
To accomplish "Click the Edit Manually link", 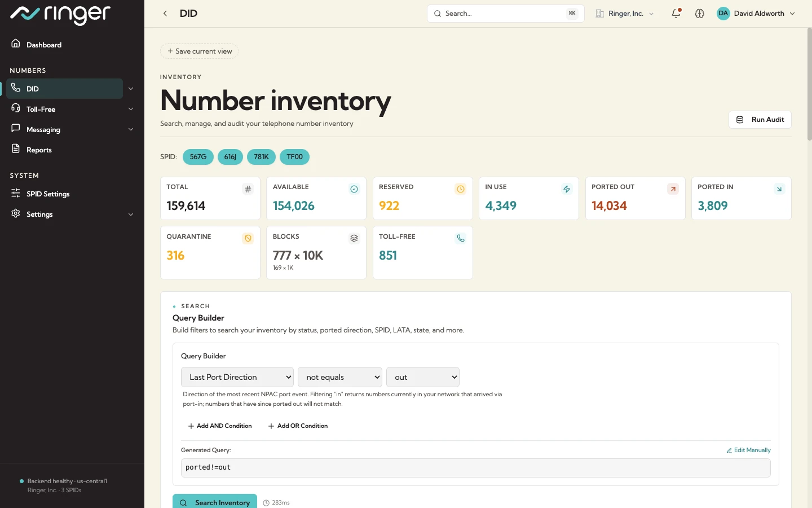I will [748, 450].
